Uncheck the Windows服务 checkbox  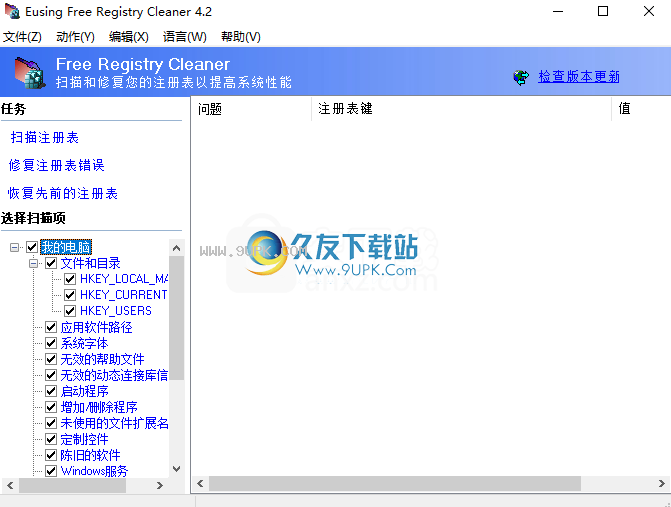pos(51,471)
